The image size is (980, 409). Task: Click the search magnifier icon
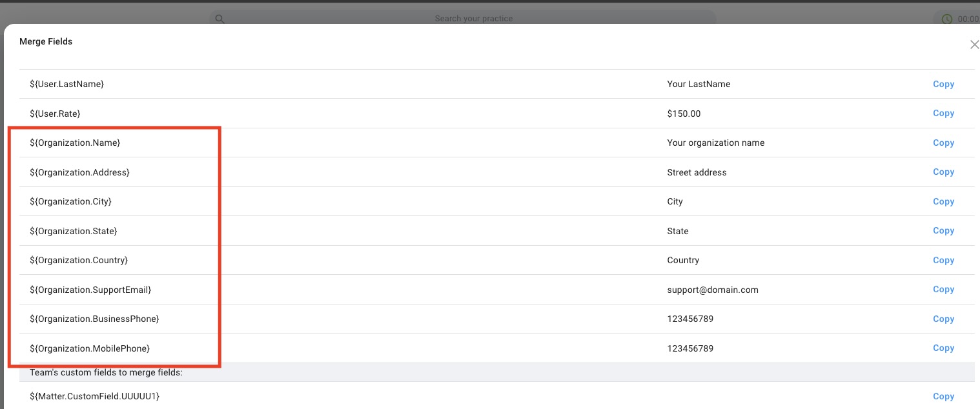point(219,19)
